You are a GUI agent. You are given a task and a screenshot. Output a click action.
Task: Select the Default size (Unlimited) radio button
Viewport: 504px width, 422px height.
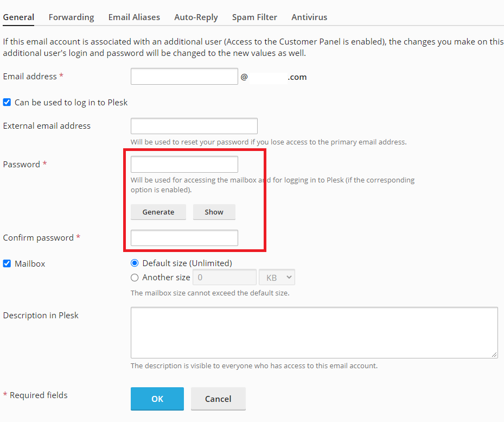click(x=135, y=263)
